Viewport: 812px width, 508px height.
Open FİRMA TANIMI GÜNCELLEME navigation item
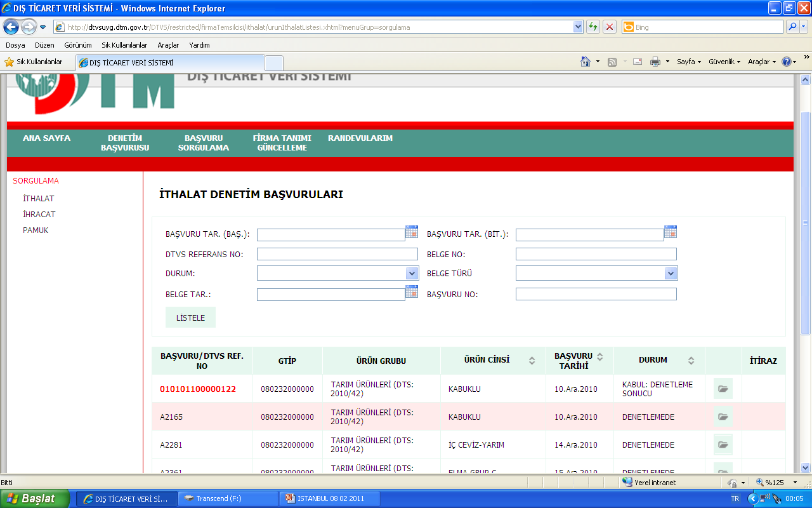pyautogui.click(x=282, y=143)
